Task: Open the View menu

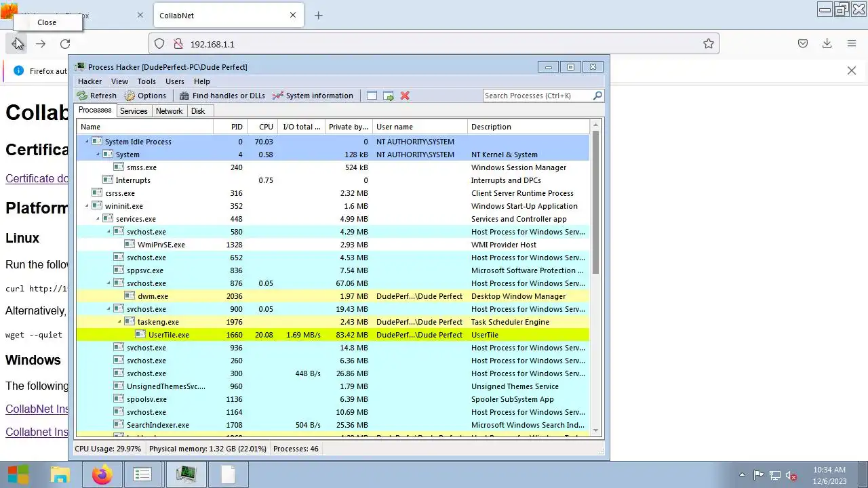Action: (x=119, y=81)
